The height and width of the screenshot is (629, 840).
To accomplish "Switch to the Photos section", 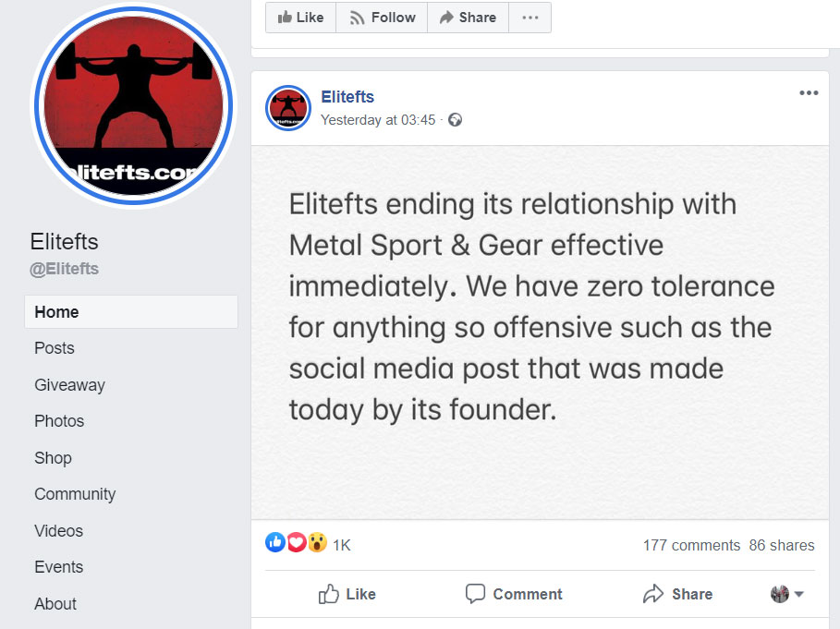I will (58, 421).
